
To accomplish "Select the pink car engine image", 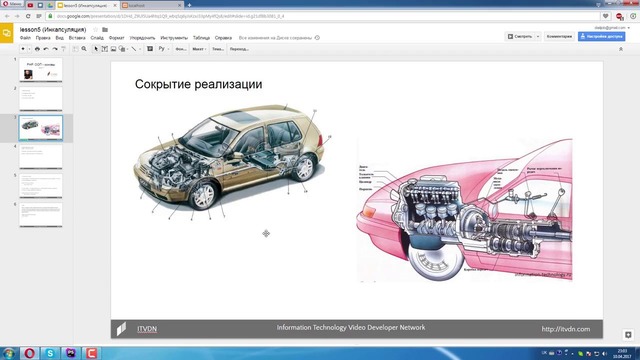I will pyautogui.click(x=465, y=210).
